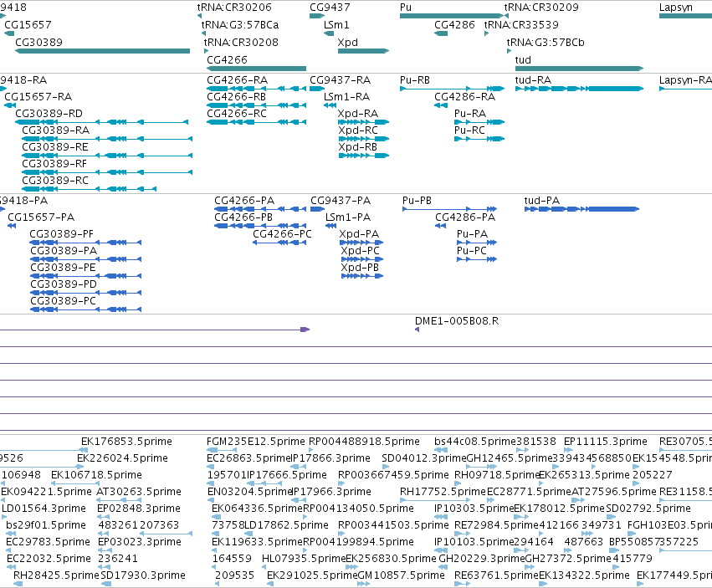Viewport: 712px width, 588px height.
Task: Select EST bs44c08.5prime label
Action: point(475,442)
